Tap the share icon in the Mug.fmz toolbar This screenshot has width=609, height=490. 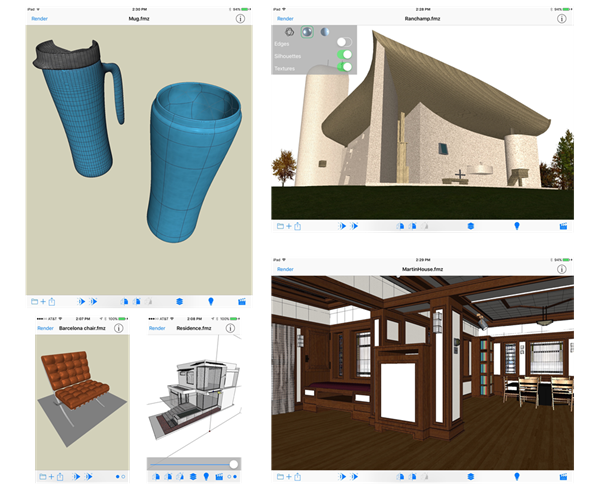click(52, 302)
